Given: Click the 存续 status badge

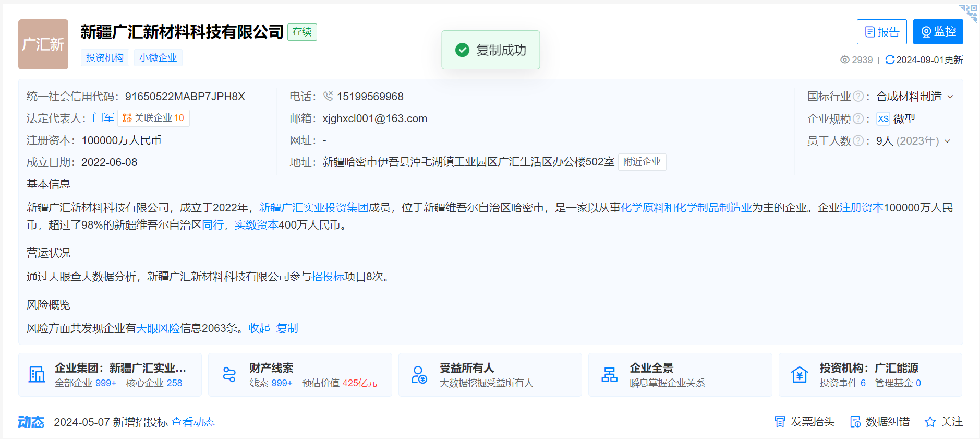Looking at the screenshot, I should 302,32.
